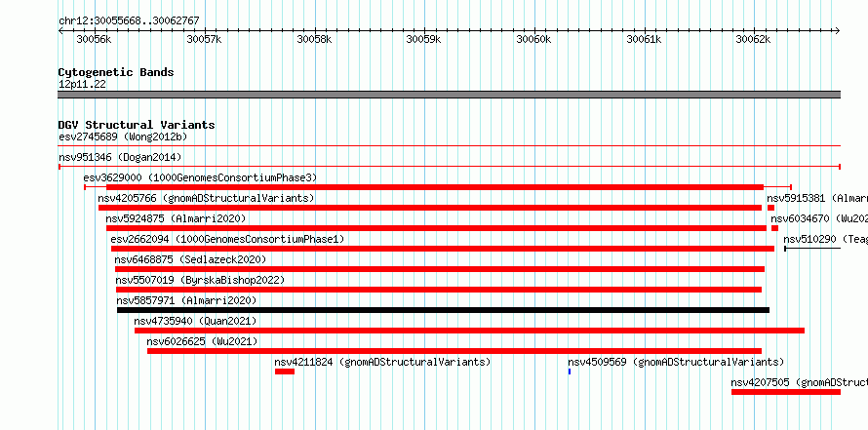Viewport: 868px width, 430px height.
Task: Click the ruler's left arrowhead
Action: coord(60,30)
